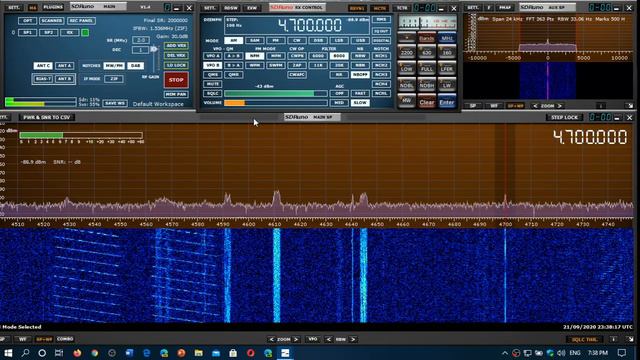The width and height of the screenshot is (640, 360).
Task: Select SAM demodulation mode
Action: [255, 40]
